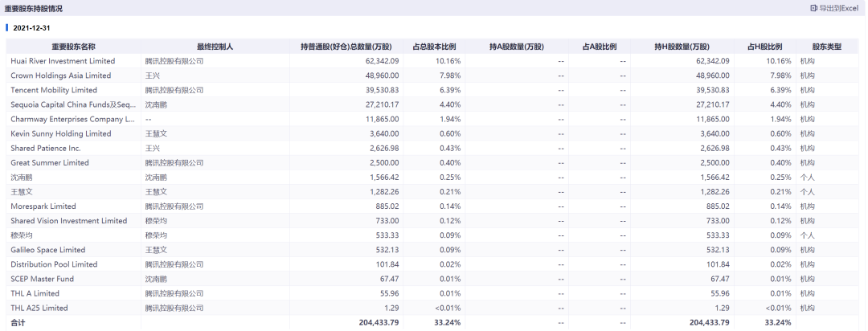Screen dimensions: 868x331
Task: Click the 占总股本比例 column header
Action: (434, 47)
